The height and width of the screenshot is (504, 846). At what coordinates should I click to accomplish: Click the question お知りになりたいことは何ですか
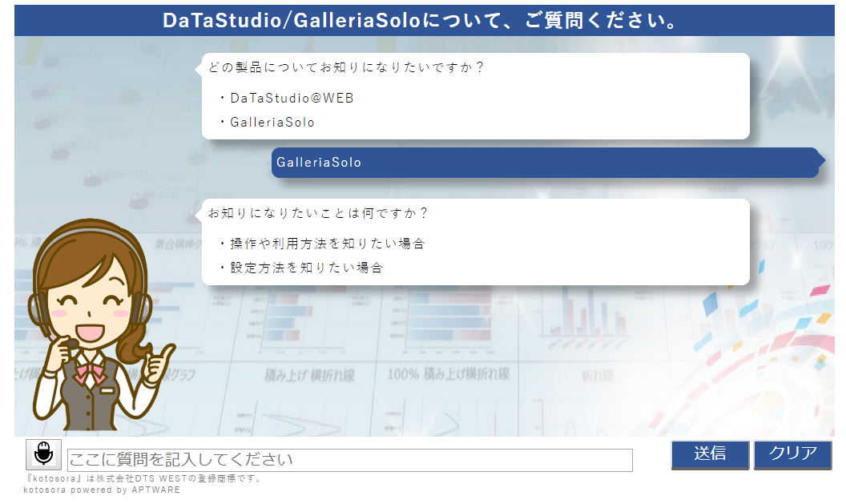[x=318, y=213]
